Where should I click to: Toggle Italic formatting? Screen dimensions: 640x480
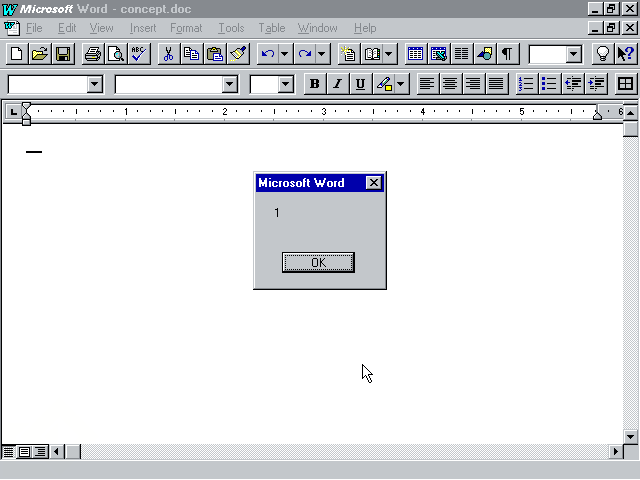[x=338, y=84]
